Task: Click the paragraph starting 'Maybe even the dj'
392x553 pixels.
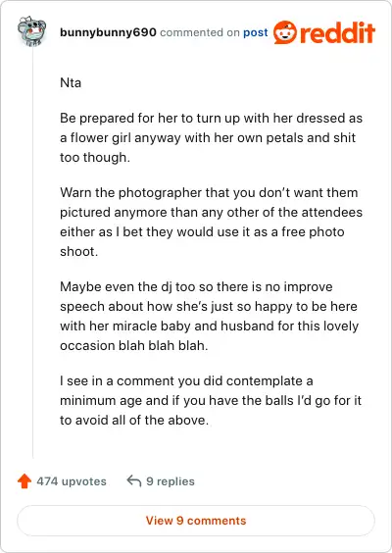Action: point(209,316)
